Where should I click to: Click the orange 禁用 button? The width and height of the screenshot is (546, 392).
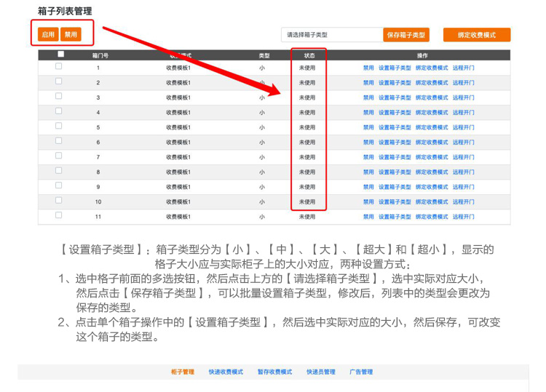70,34
